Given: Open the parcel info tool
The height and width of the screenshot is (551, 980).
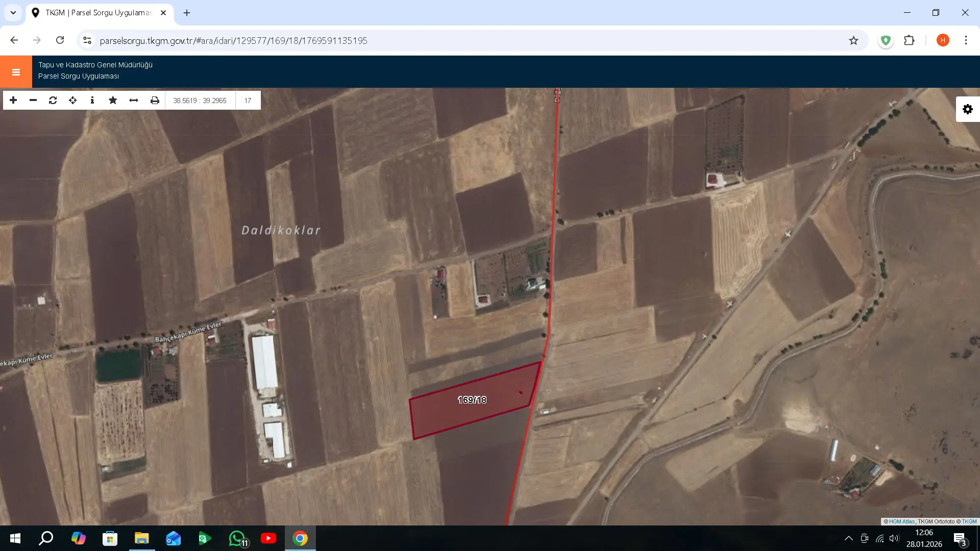Looking at the screenshot, I should (92, 101).
